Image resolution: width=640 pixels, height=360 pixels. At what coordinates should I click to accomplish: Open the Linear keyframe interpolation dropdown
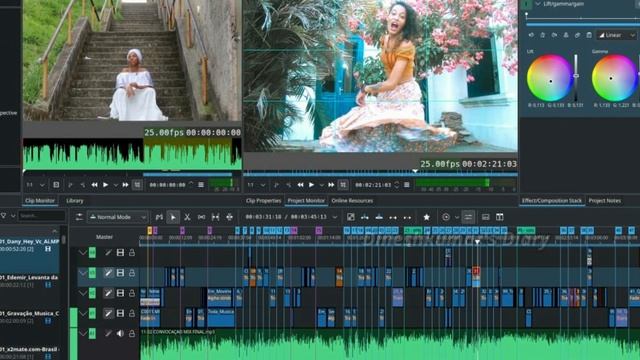616,35
